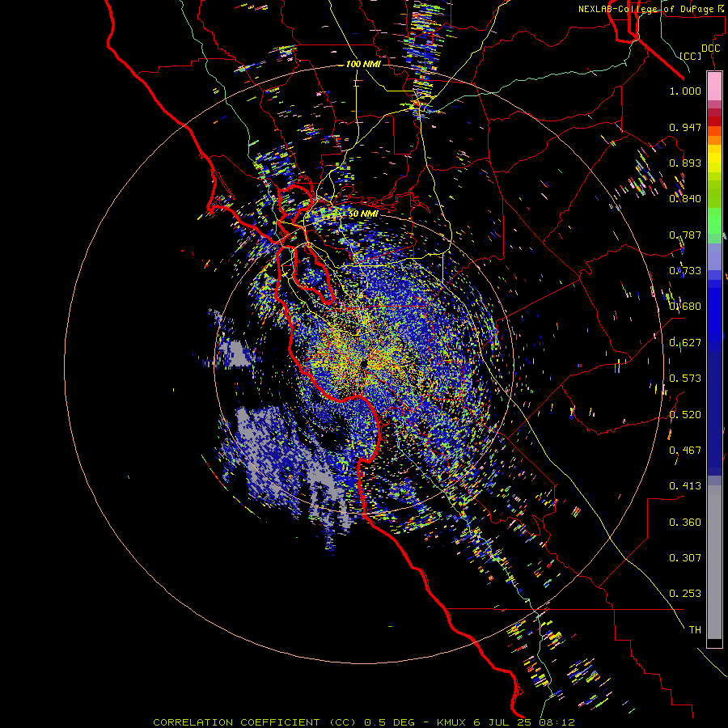Viewport: 728px width, 728px height.
Task: Click the pink segment at top of color bar
Action: point(714,87)
